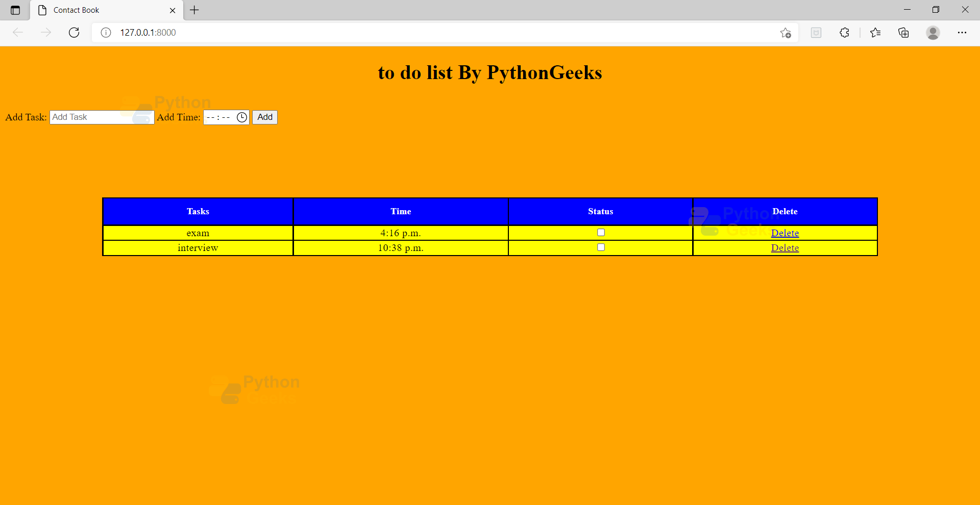Check the status checkbox for interview
The height and width of the screenshot is (505, 980).
(x=601, y=247)
